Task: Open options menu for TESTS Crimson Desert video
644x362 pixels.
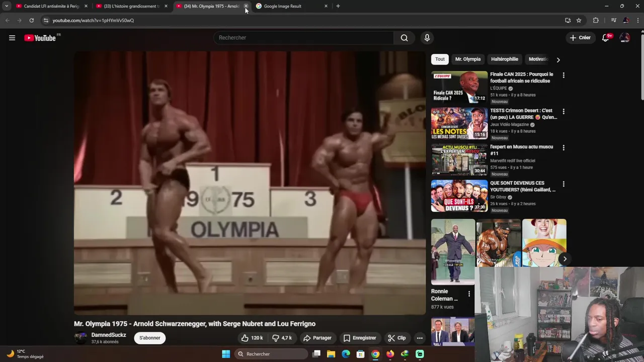Action: click(563, 111)
